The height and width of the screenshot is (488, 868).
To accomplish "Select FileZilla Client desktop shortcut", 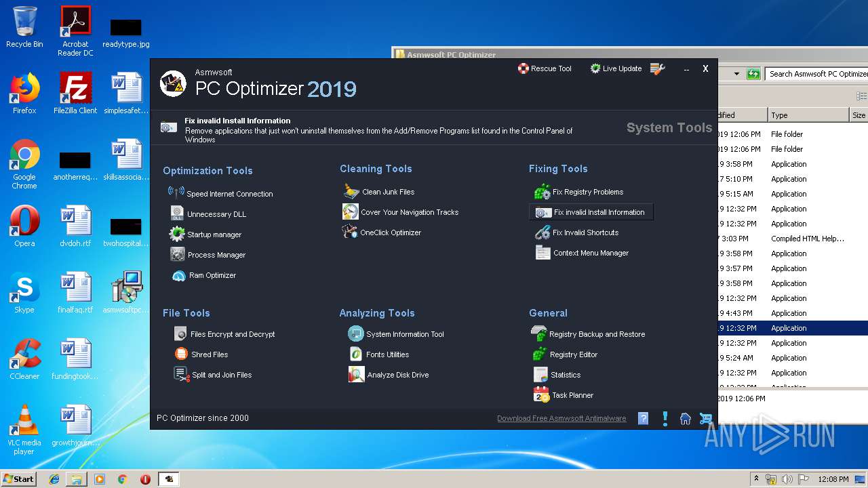I will click(75, 94).
